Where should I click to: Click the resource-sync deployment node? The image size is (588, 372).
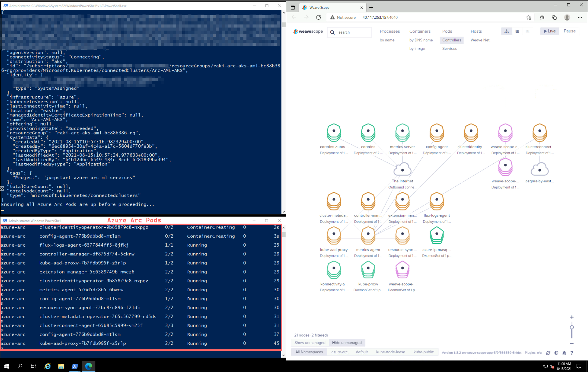tap(402, 235)
